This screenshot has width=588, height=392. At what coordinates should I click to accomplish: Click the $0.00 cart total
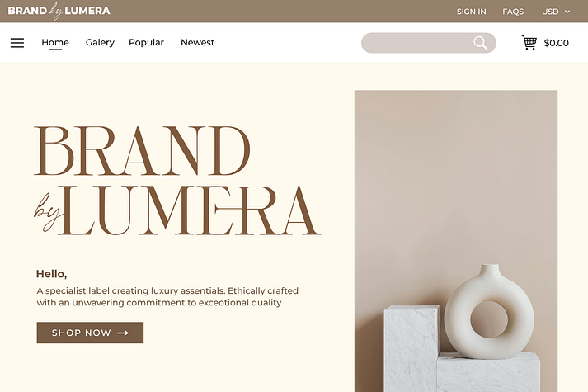[x=557, y=43]
